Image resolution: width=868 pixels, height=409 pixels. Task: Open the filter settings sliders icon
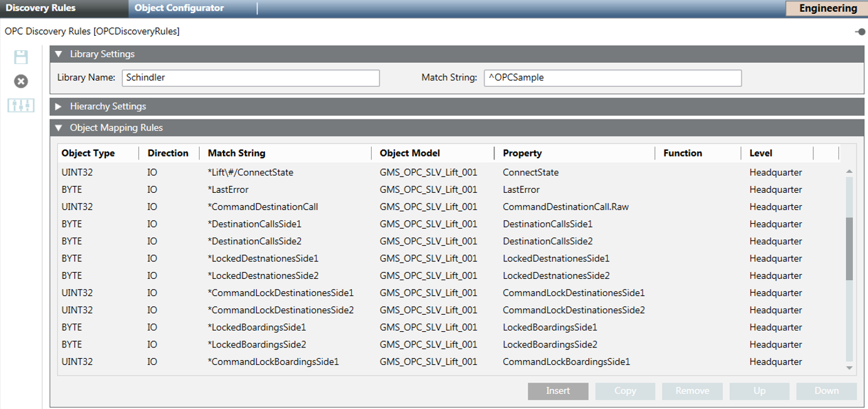pyautogui.click(x=21, y=106)
